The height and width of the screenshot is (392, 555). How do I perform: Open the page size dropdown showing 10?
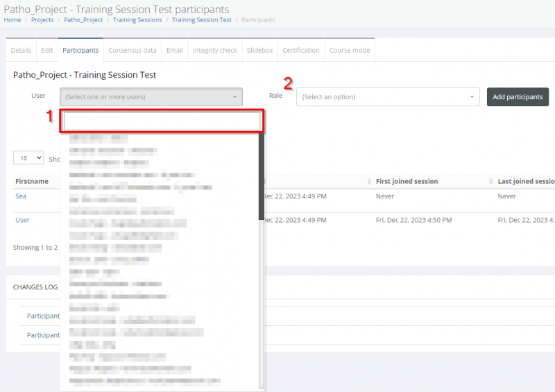point(28,158)
